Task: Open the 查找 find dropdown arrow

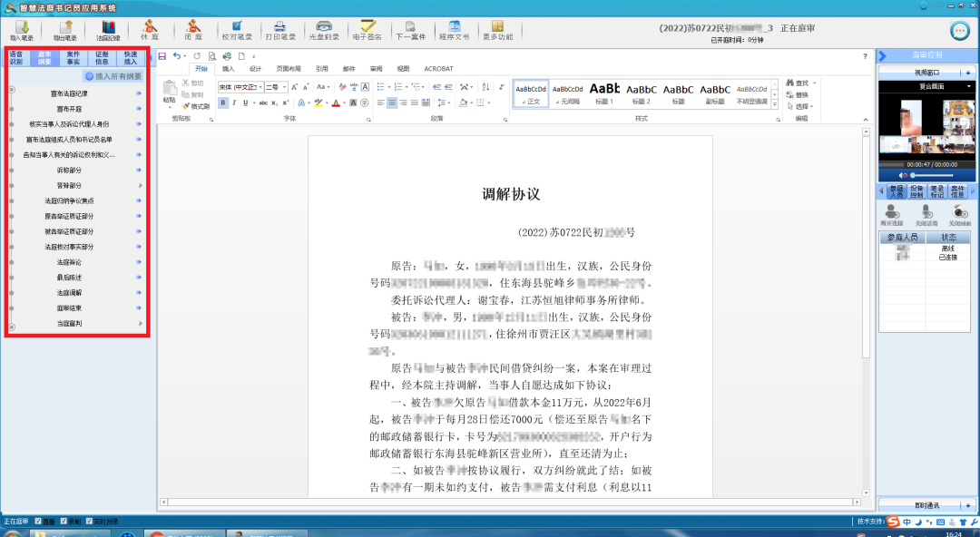Action: (814, 83)
